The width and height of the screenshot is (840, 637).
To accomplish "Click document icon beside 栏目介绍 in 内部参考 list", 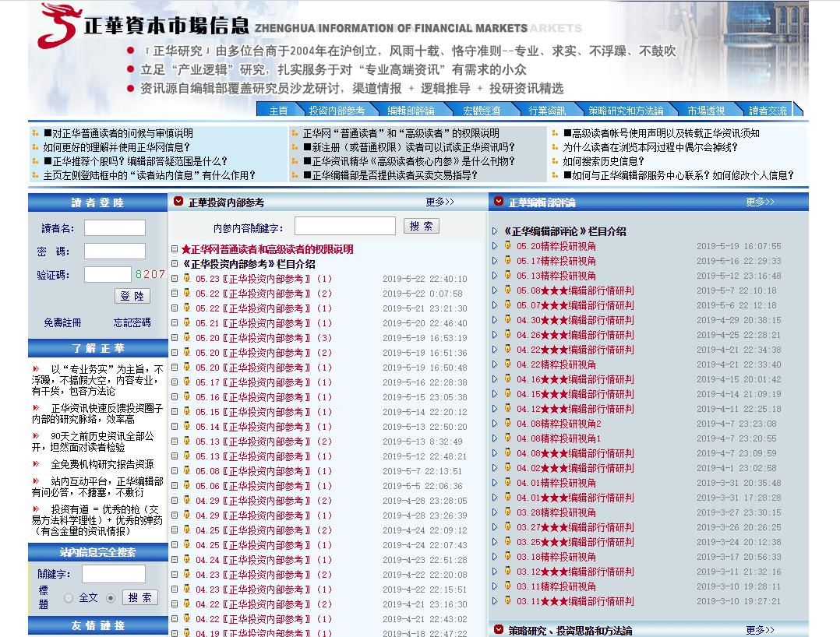I will pos(175,264).
